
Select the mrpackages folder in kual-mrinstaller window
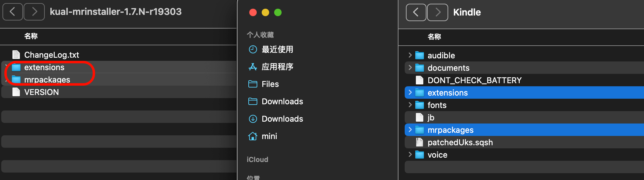(x=47, y=80)
